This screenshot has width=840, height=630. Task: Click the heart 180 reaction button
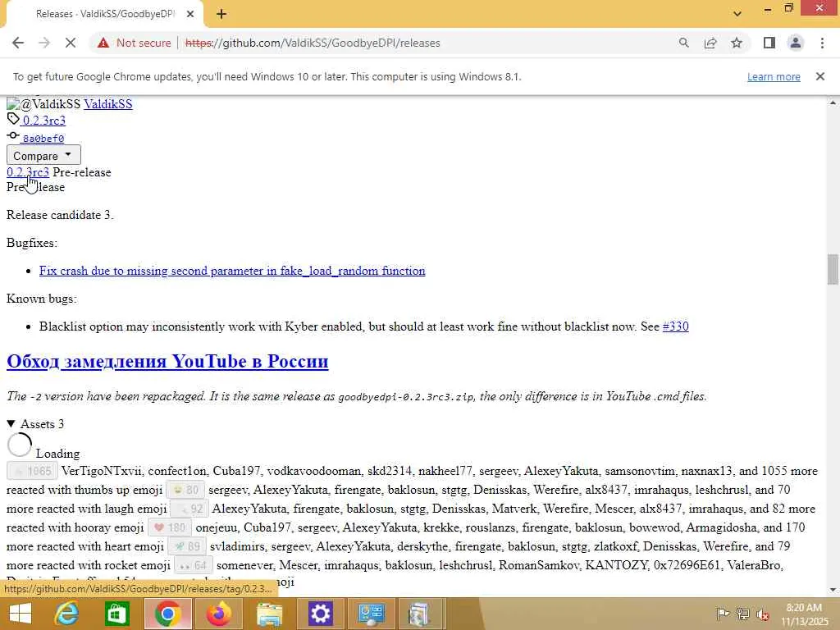(x=169, y=527)
